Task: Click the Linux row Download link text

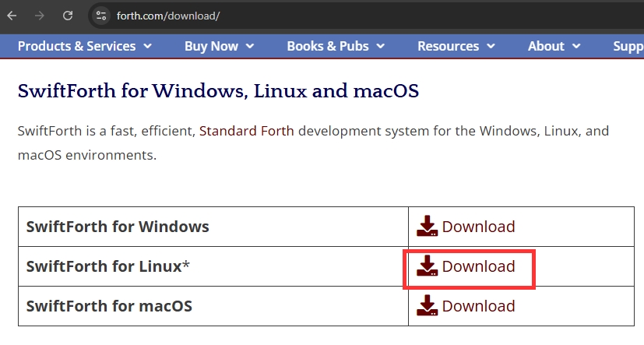Action: click(x=478, y=266)
